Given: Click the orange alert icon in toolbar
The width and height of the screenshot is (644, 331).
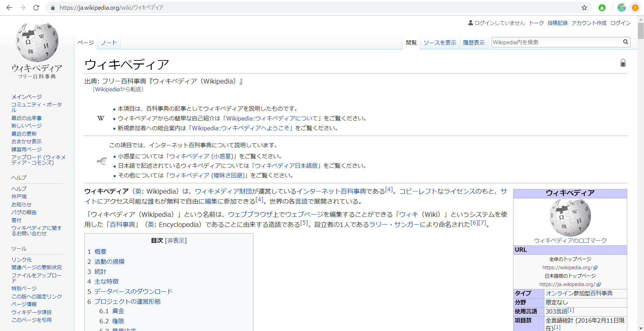Looking at the screenshot, I should pyautogui.click(x=635, y=7).
